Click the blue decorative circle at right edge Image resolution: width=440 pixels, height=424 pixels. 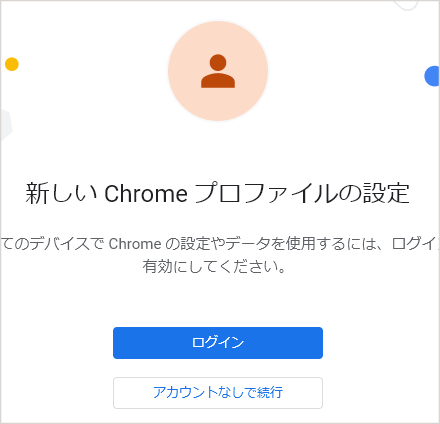[432, 76]
